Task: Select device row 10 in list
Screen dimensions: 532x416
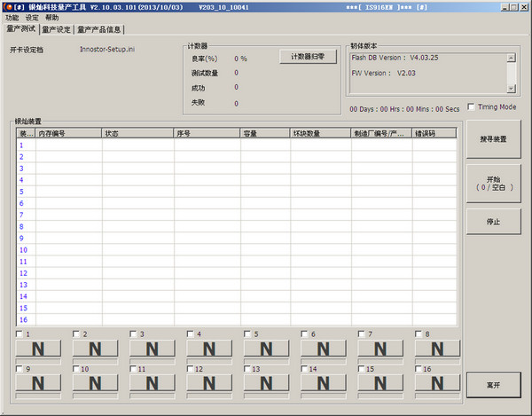Action: pos(237,250)
